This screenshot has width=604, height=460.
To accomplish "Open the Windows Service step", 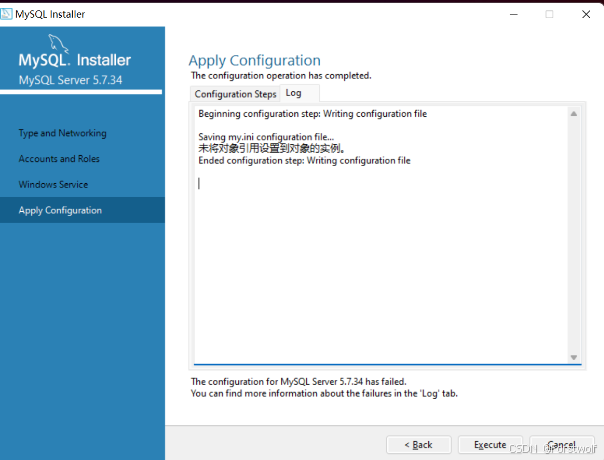I will [x=53, y=185].
